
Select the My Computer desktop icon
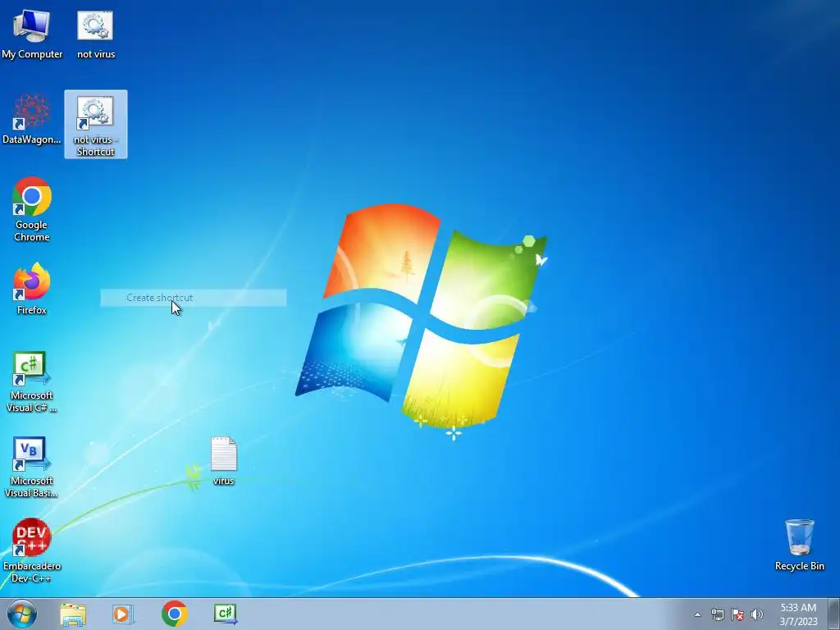click(x=32, y=33)
